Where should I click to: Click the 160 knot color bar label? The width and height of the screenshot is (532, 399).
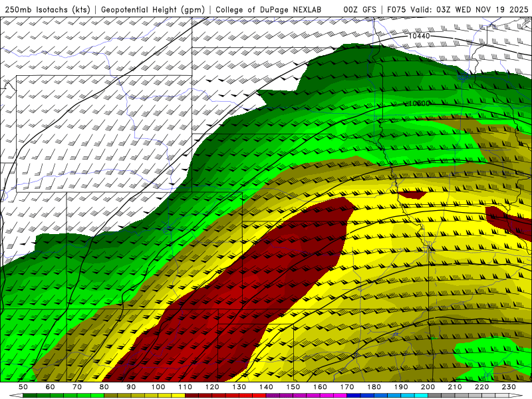pyautogui.click(x=320, y=387)
